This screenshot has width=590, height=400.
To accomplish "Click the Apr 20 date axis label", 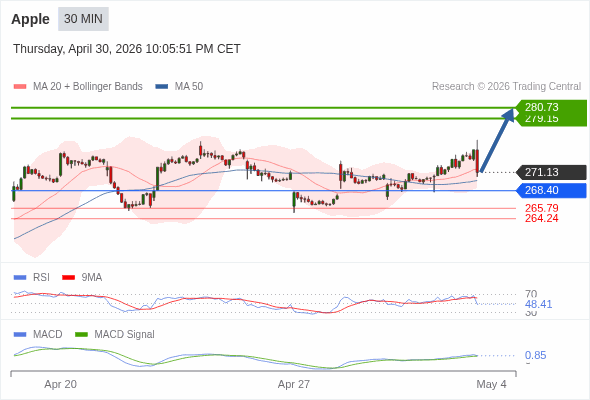I will [x=61, y=384].
